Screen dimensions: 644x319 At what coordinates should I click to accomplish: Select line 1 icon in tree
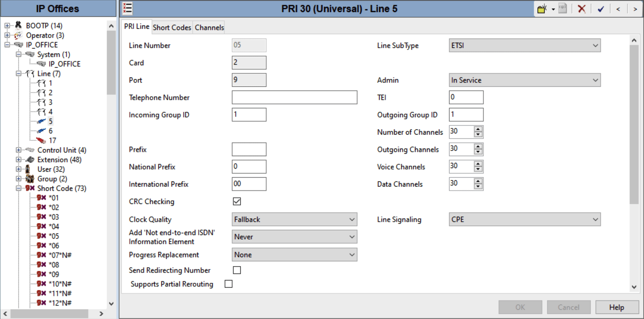point(41,83)
